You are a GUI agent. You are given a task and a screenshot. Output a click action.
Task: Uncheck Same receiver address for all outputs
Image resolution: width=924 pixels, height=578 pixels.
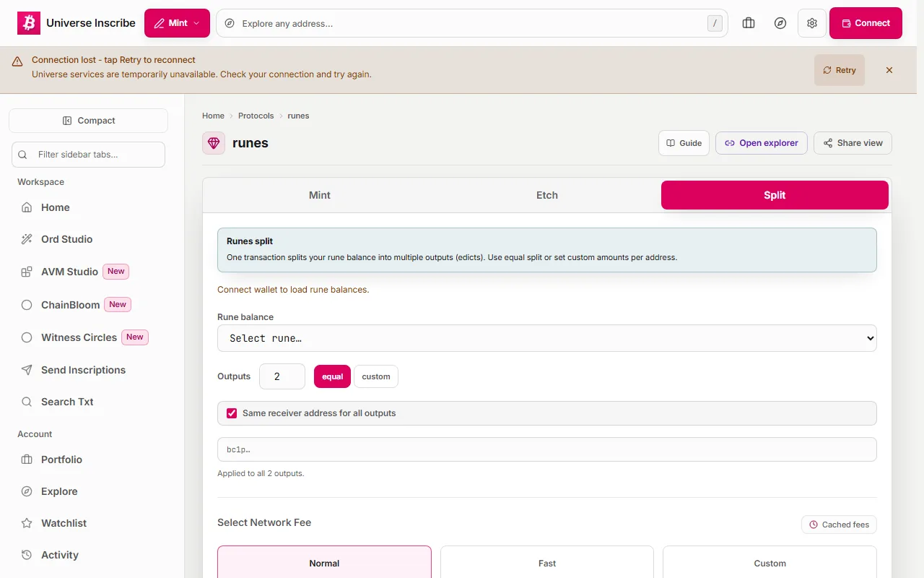[x=232, y=413]
